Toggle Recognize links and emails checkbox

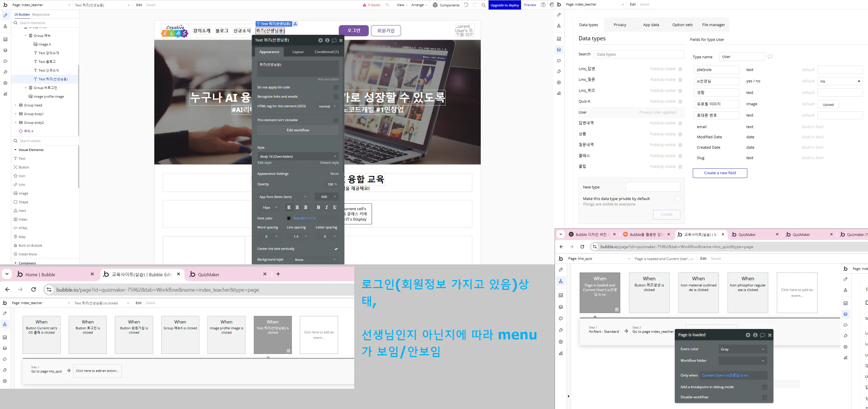click(x=336, y=97)
